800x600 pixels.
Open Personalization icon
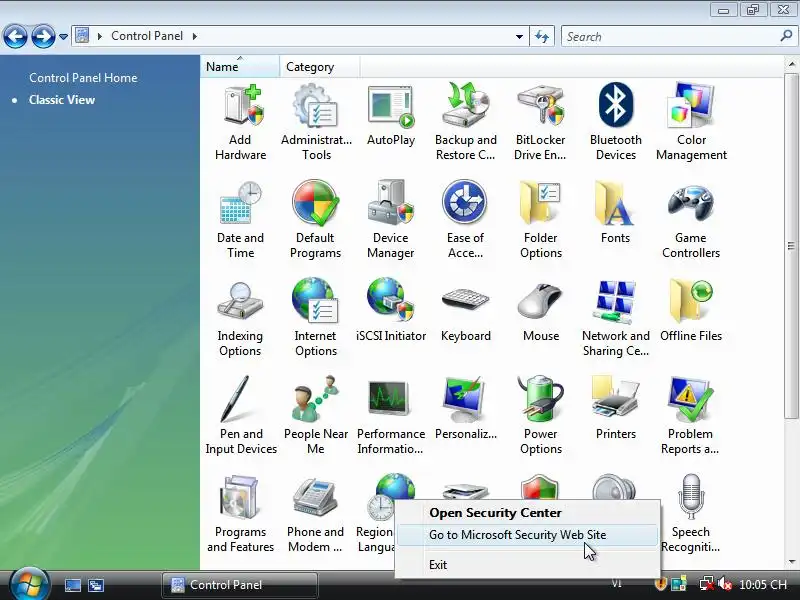[465, 409]
